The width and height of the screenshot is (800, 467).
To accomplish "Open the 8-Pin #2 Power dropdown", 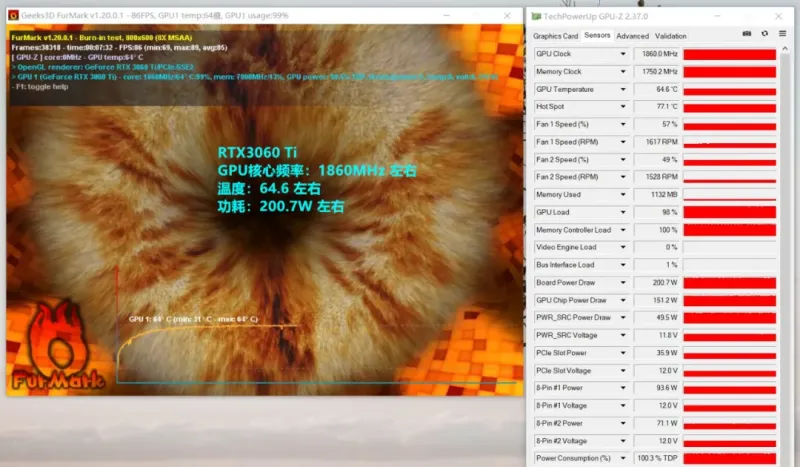I will 623,424.
